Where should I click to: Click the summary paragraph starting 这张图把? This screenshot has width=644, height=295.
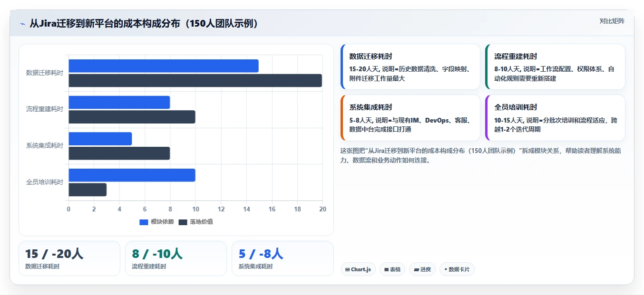click(480, 155)
